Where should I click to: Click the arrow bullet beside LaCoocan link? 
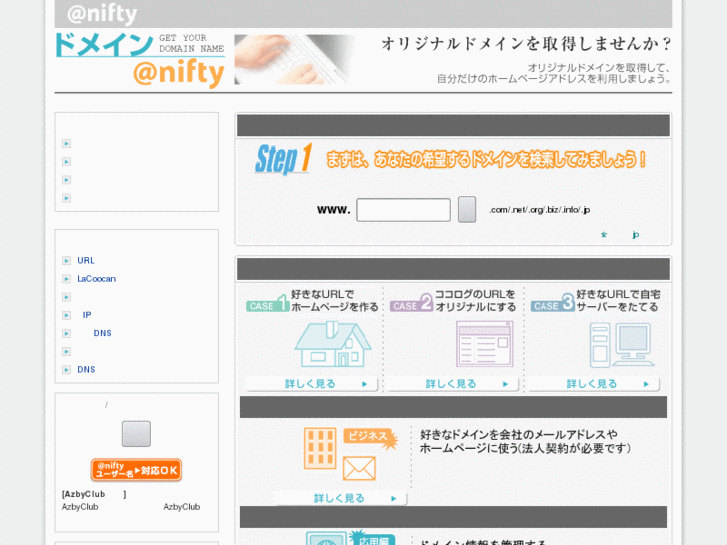66,279
